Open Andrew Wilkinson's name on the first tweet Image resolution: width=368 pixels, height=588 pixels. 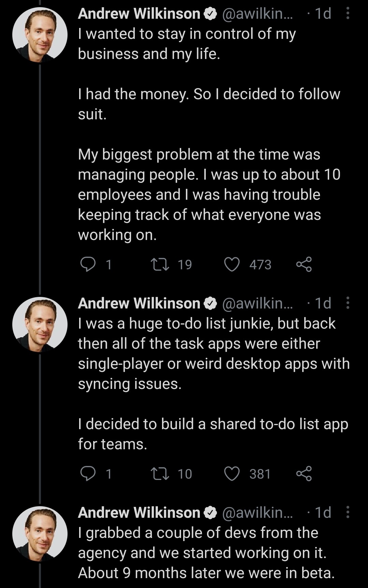[139, 14]
